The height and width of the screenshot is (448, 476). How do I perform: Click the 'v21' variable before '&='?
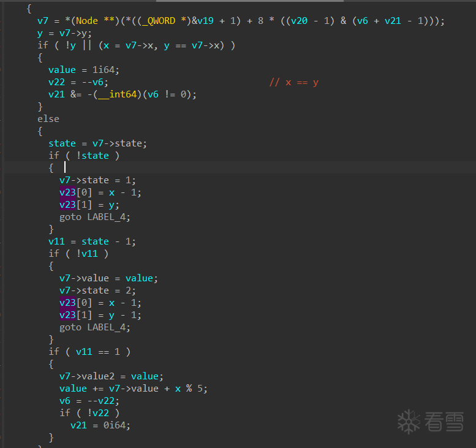tap(56, 94)
